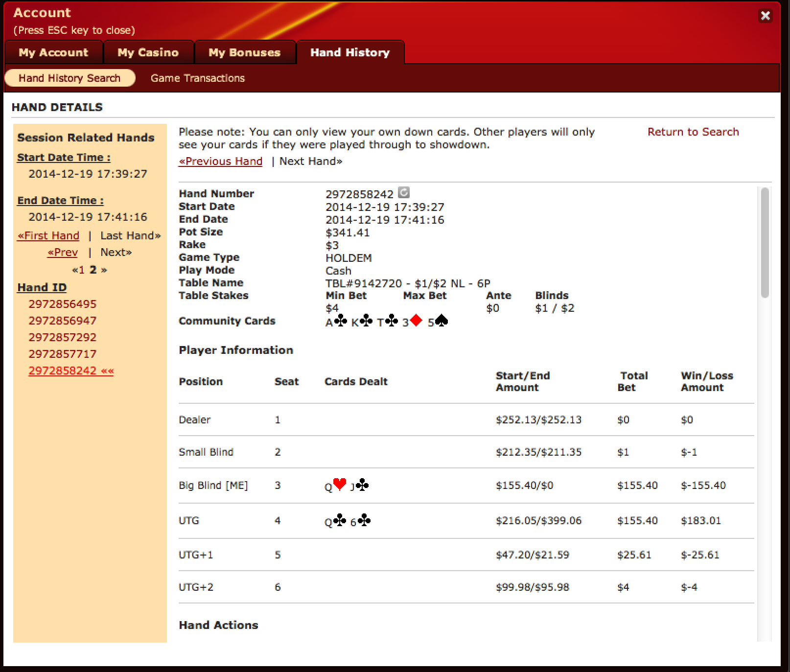The image size is (790, 672).
Task: Click the copy icon beside hand number
Action: tap(404, 192)
